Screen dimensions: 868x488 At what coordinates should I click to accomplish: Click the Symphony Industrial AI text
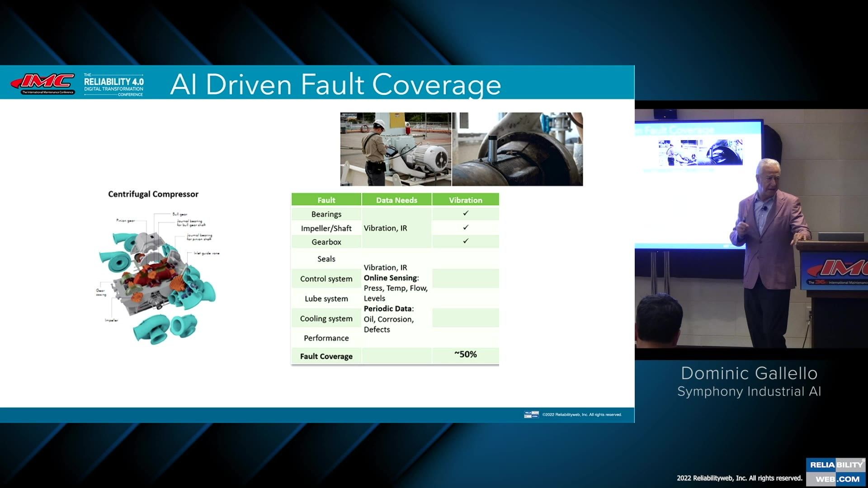(x=749, y=391)
